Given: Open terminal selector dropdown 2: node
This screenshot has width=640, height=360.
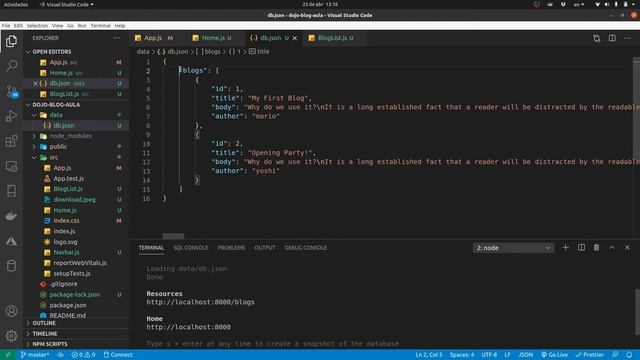Looking at the screenshot, I should (513, 248).
